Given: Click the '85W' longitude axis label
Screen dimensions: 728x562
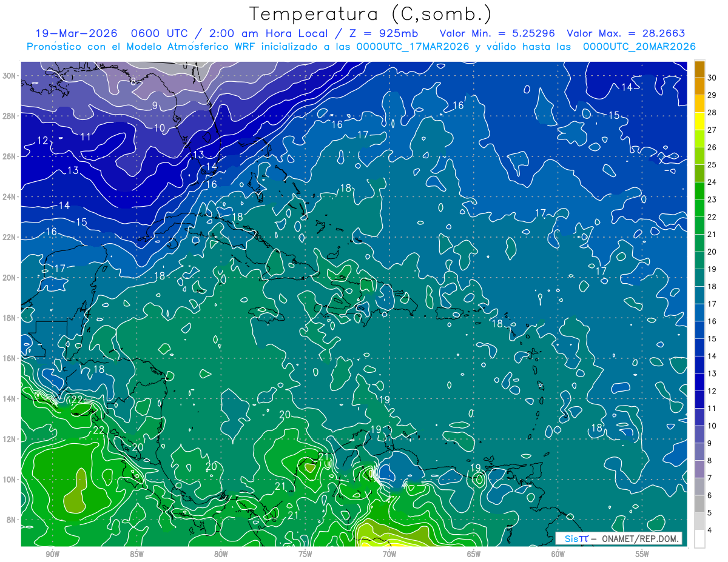Looking at the screenshot, I should [137, 554].
